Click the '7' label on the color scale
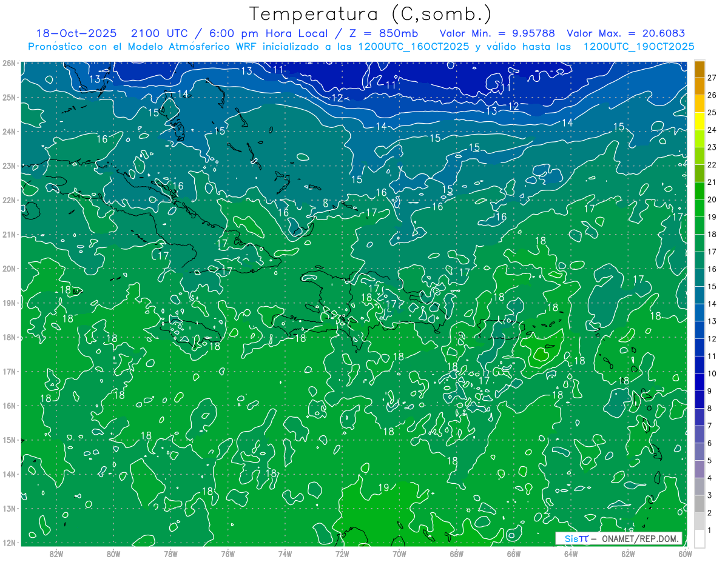Screen dimensions: 728x562 [x=710, y=426]
